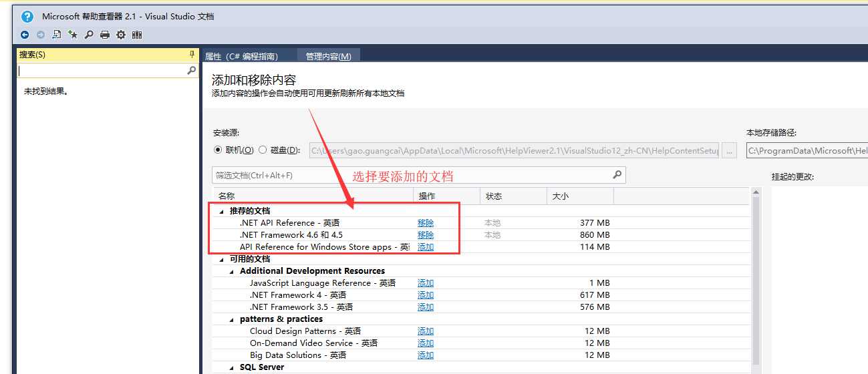Image resolution: width=868 pixels, height=374 pixels.
Task: Collapse the recommended documents group
Action: point(221,211)
